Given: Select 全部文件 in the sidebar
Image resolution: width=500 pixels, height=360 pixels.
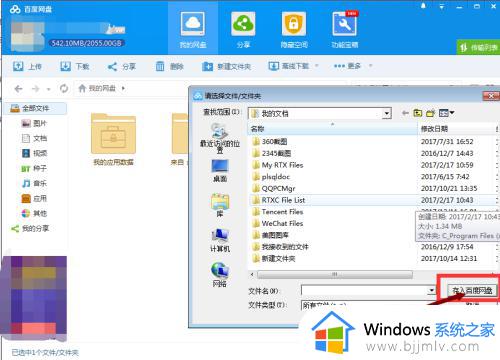Looking at the screenshot, I should tap(35, 108).
